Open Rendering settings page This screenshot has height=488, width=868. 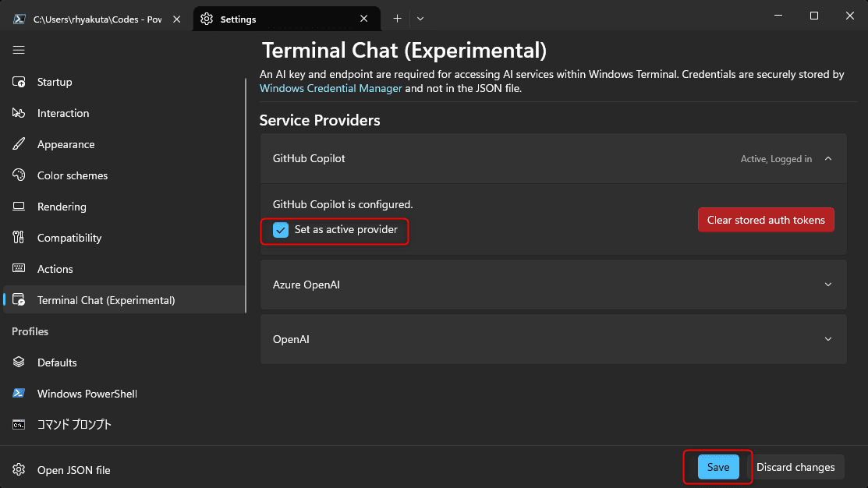coord(124,207)
